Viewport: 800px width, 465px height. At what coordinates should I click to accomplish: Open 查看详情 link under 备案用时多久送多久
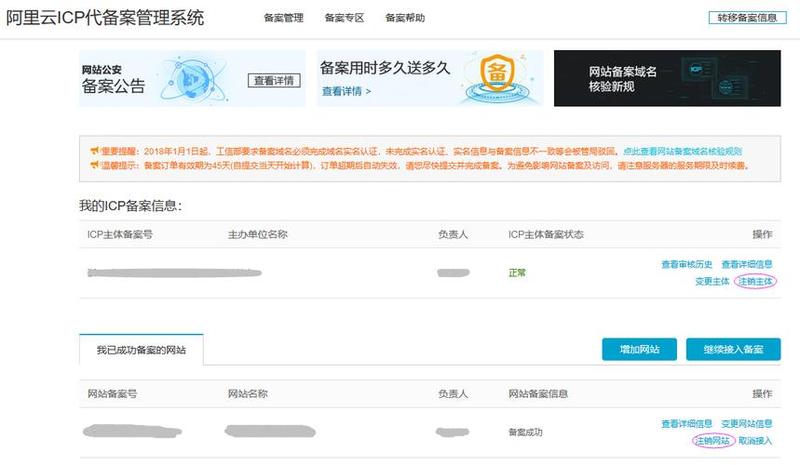346,91
